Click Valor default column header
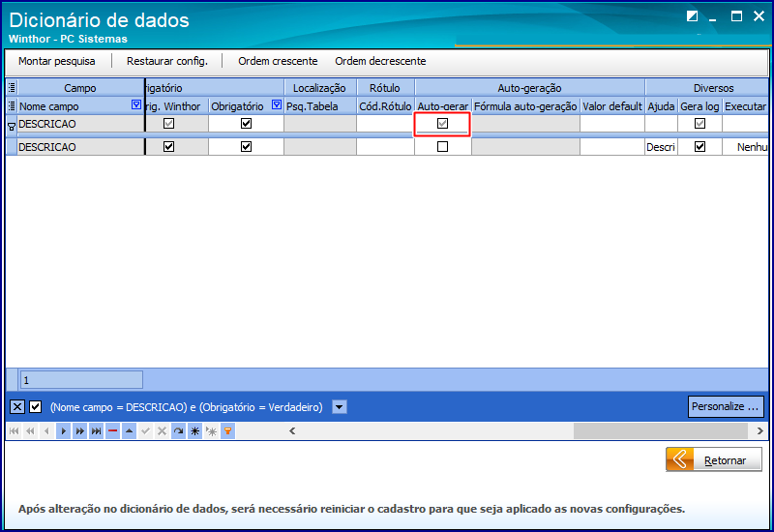 pos(612,106)
